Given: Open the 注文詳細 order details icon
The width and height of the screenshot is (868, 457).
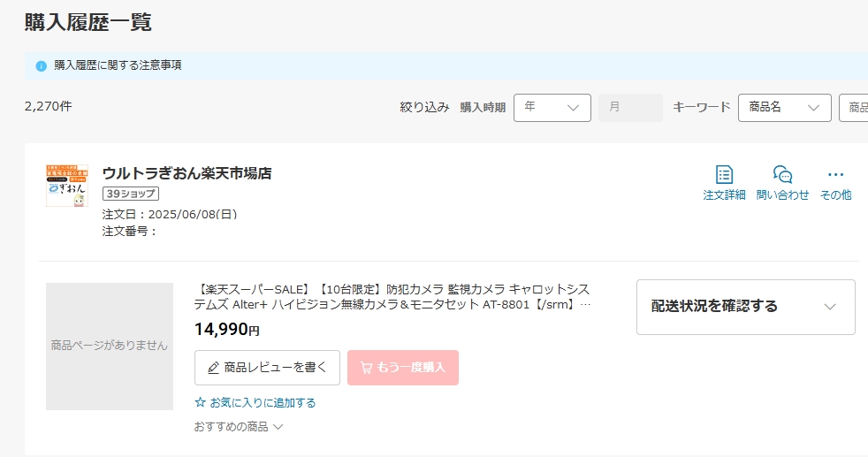Looking at the screenshot, I should click(x=724, y=175).
